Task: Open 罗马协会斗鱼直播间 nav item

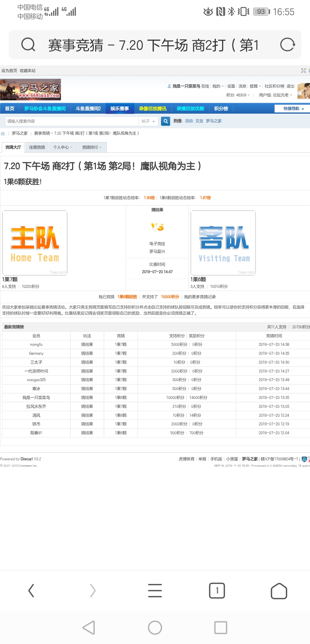Action: [45, 108]
